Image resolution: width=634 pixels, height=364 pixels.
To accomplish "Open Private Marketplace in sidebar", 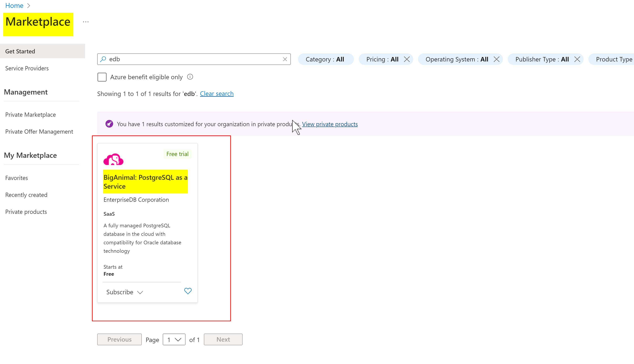I will [x=30, y=114].
